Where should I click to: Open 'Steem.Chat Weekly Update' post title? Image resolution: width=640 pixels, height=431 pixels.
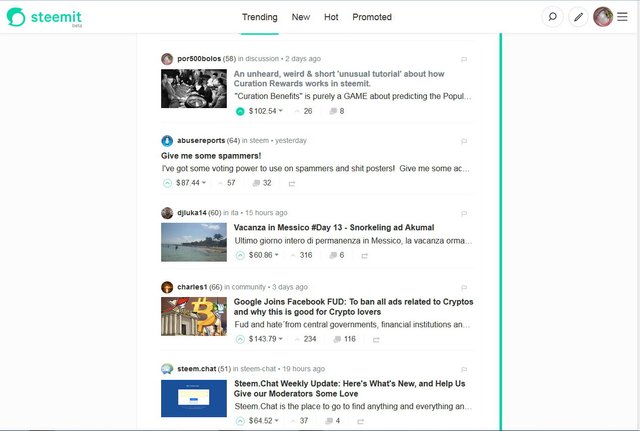point(349,389)
